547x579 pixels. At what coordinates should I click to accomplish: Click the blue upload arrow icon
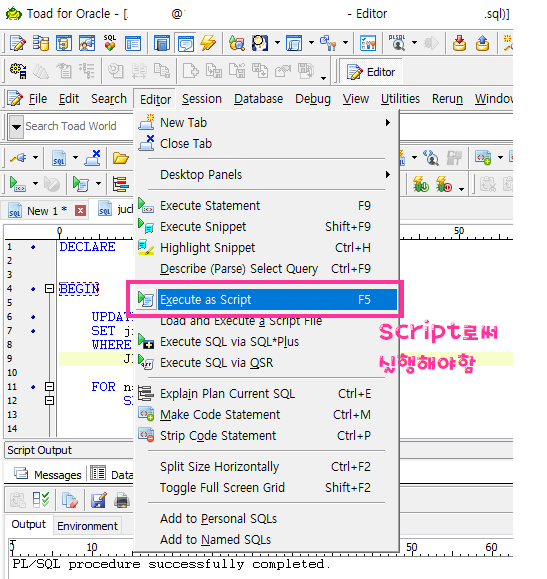[x=482, y=43]
